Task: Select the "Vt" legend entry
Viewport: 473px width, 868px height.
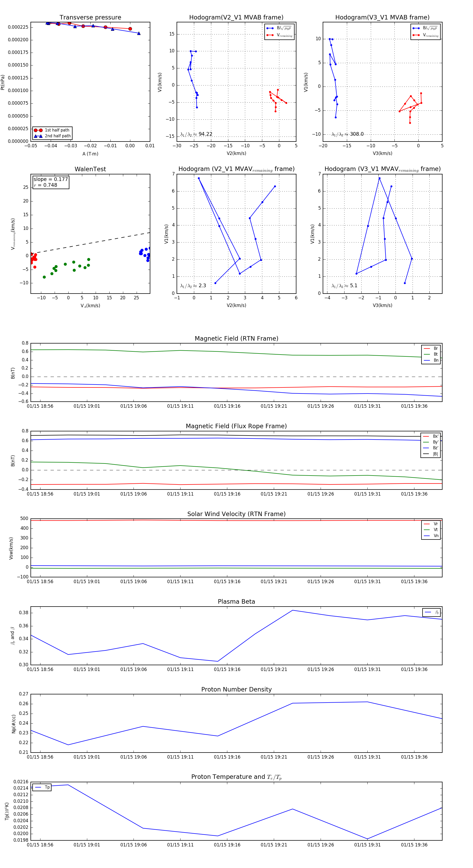Action: [x=431, y=530]
